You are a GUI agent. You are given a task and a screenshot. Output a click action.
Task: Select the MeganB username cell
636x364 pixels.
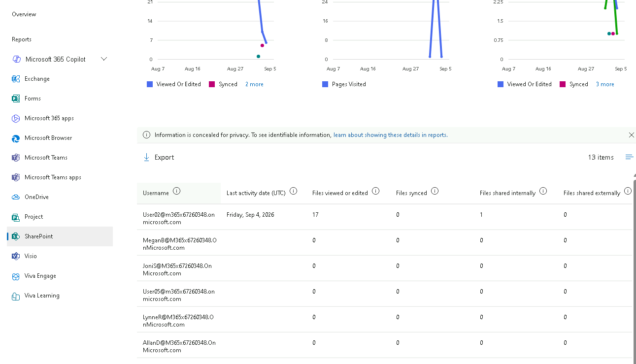[x=180, y=244]
